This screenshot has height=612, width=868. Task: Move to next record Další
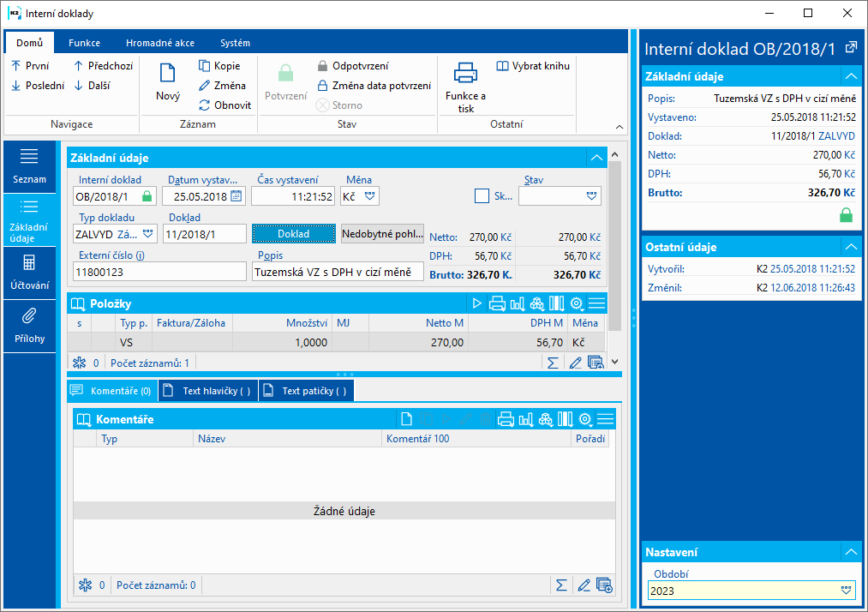tap(92, 86)
